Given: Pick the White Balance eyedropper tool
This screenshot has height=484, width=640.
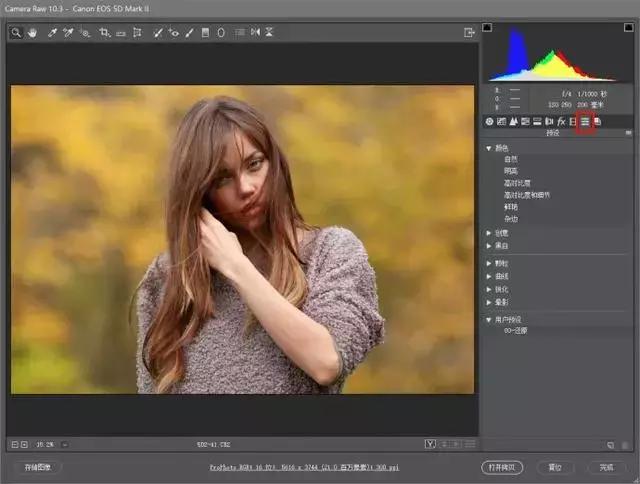Looking at the screenshot, I should (x=51, y=33).
